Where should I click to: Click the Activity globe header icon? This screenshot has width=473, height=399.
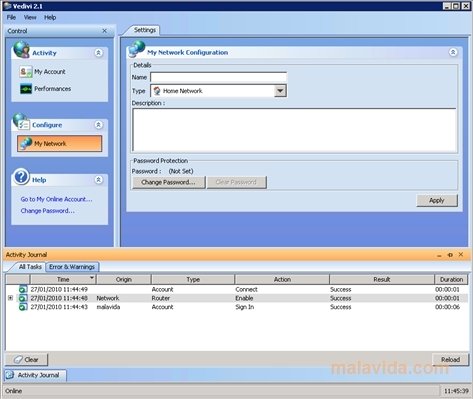click(x=21, y=49)
